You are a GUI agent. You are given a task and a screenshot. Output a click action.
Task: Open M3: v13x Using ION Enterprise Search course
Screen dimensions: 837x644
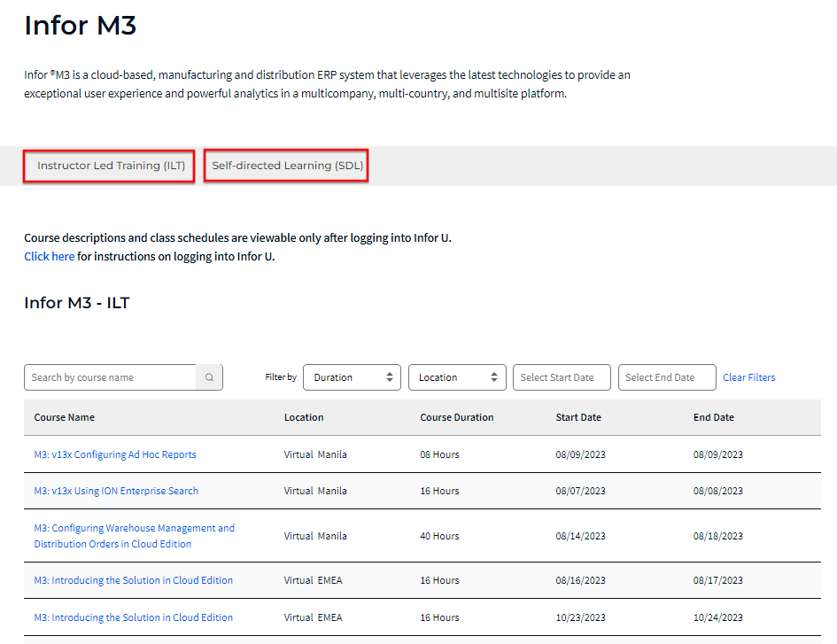click(x=116, y=491)
